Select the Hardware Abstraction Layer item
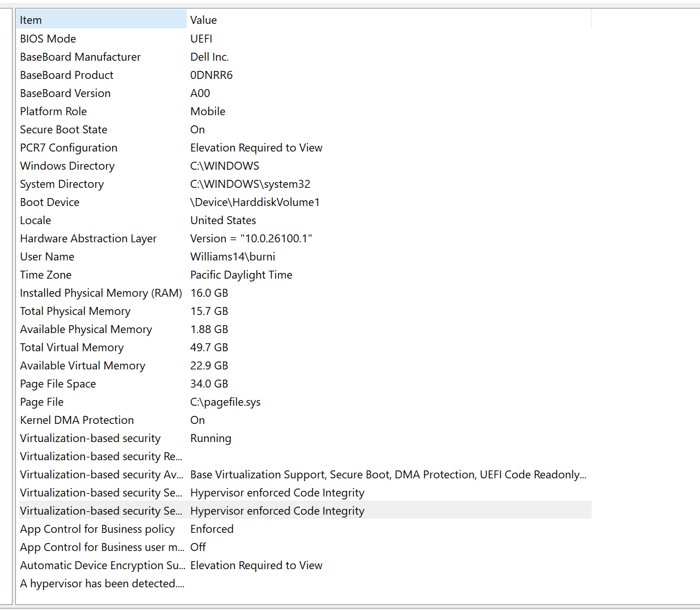The height and width of the screenshot is (610, 700). [88, 238]
